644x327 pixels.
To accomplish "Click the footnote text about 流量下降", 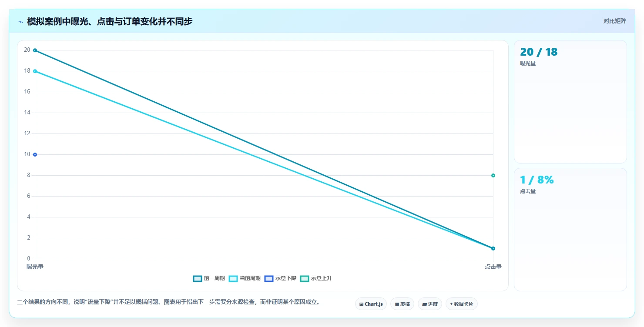I will pyautogui.click(x=168, y=302).
